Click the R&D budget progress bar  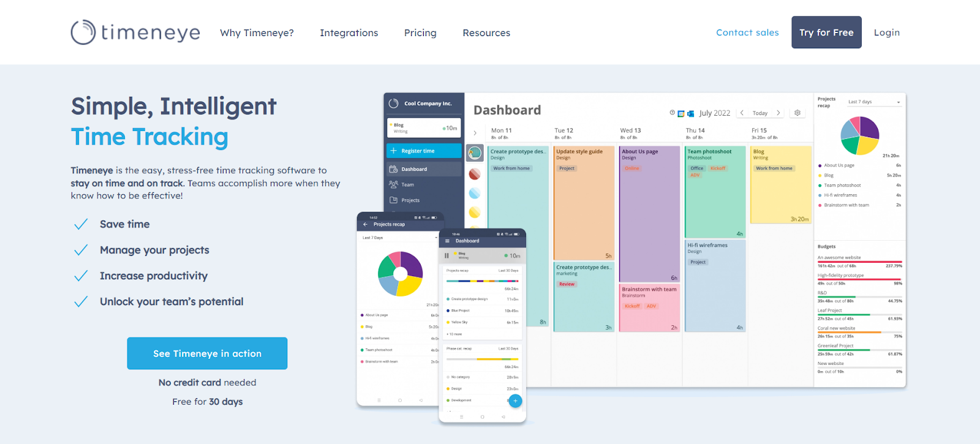pyautogui.click(x=859, y=297)
